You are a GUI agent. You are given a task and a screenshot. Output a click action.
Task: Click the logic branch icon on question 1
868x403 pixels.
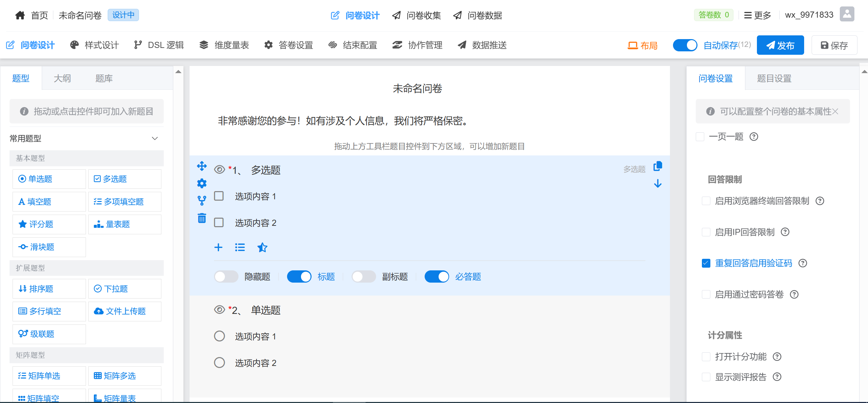pos(202,201)
